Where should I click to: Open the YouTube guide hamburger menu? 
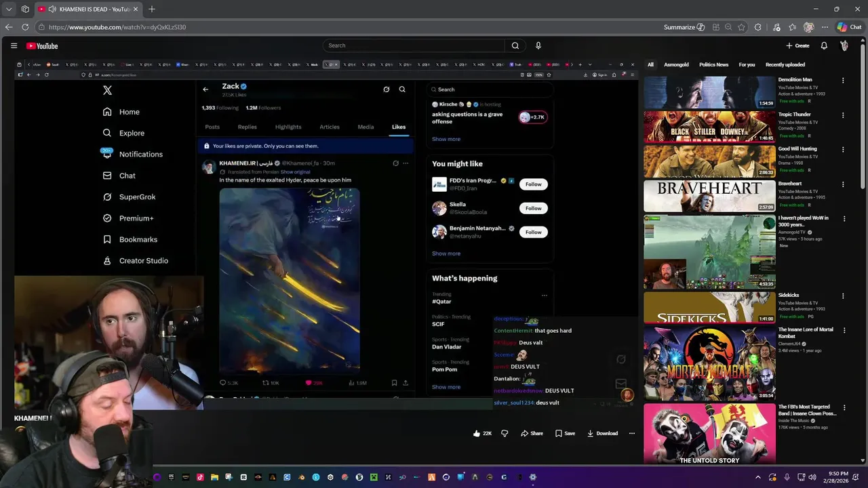click(x=14, y=45)
